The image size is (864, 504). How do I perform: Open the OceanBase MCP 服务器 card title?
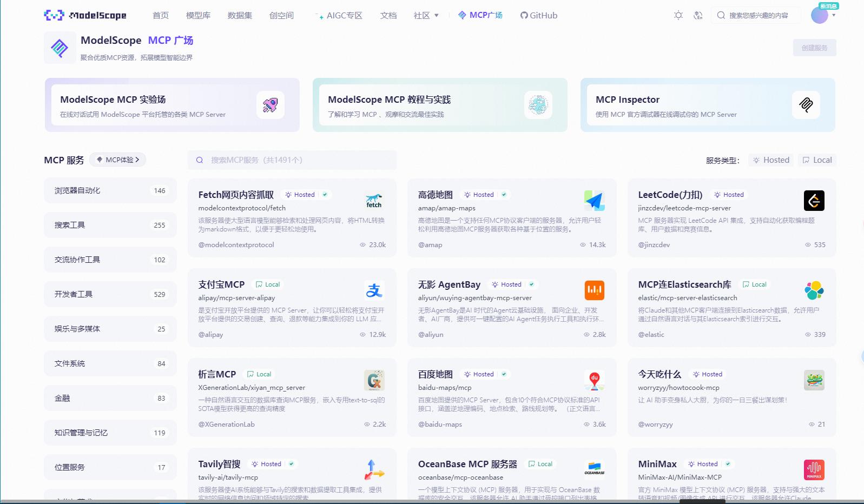pyautogui.click(x=467, y=464)
